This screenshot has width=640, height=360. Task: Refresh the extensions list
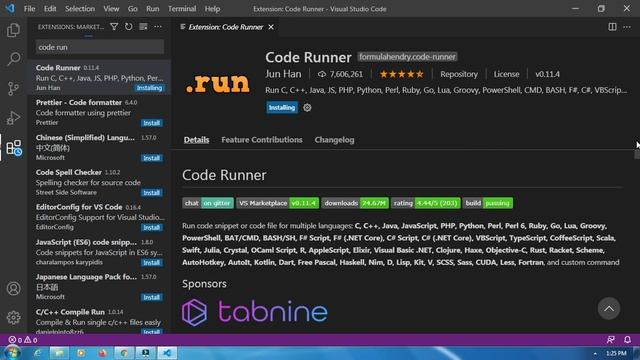click(129, 27)
